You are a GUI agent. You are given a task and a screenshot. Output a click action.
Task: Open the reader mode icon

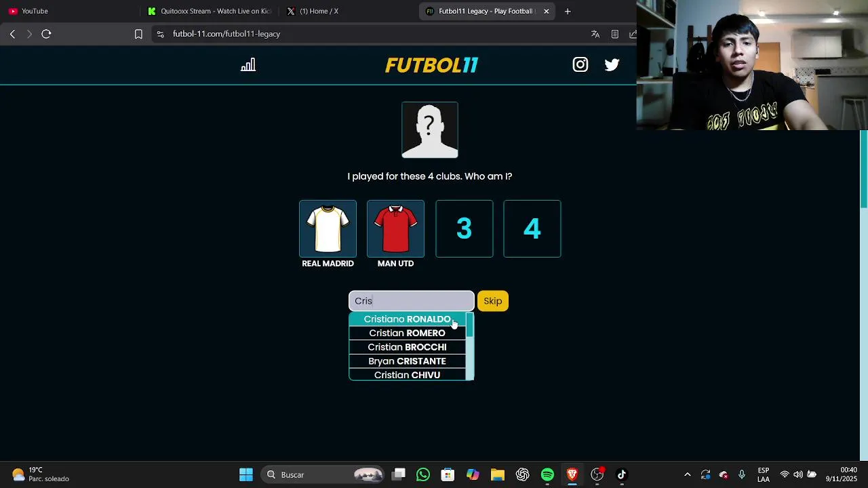coord(614,34)
